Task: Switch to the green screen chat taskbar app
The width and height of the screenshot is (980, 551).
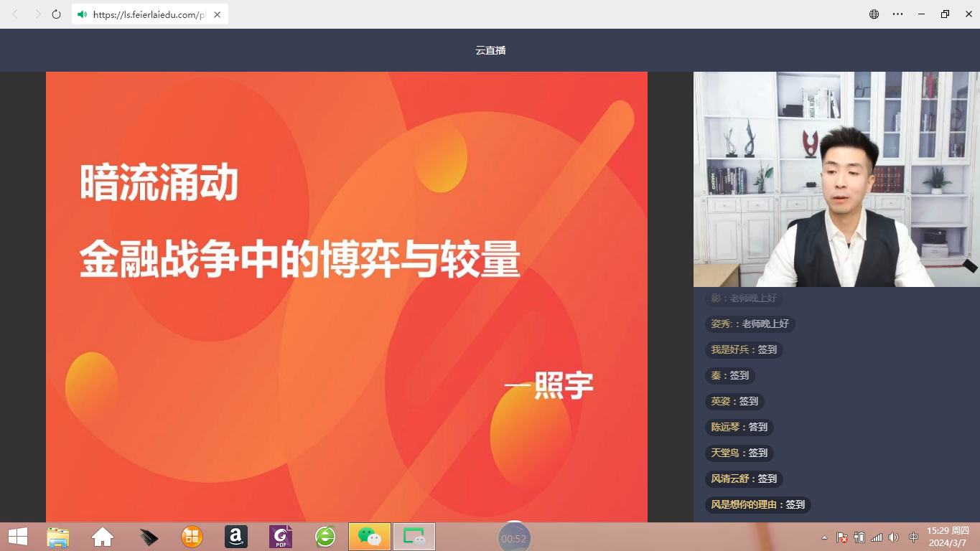Action: [x=414, y=537]
